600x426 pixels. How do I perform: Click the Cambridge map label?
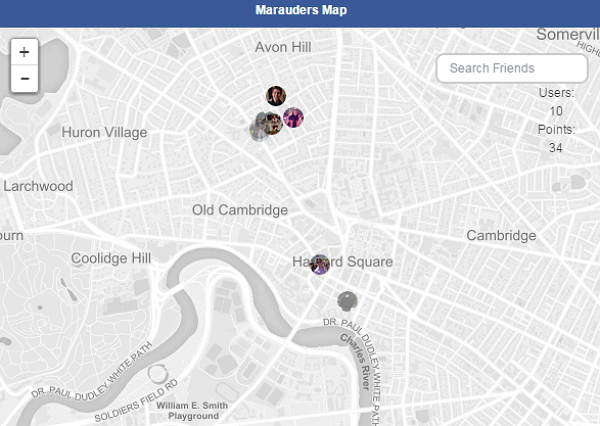pos(501,235)
